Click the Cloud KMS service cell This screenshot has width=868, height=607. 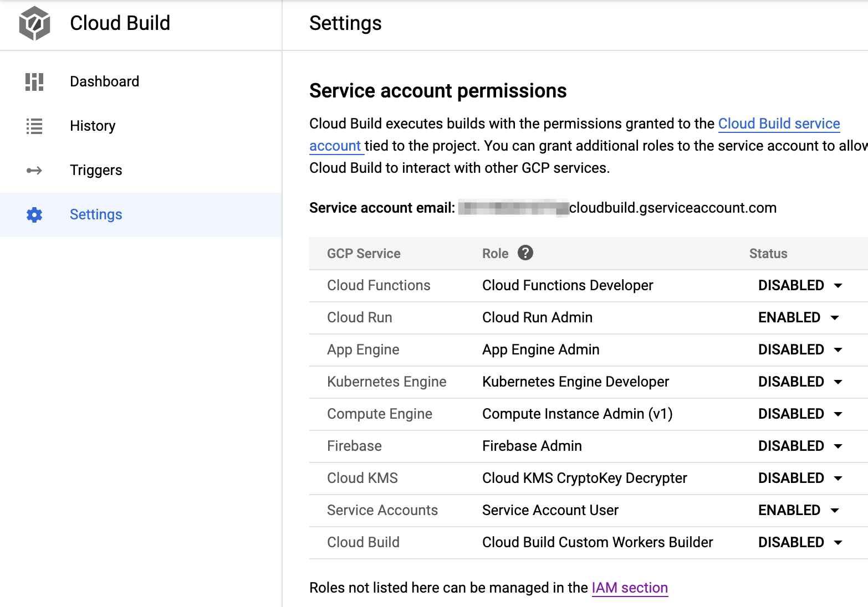(362, 478)
